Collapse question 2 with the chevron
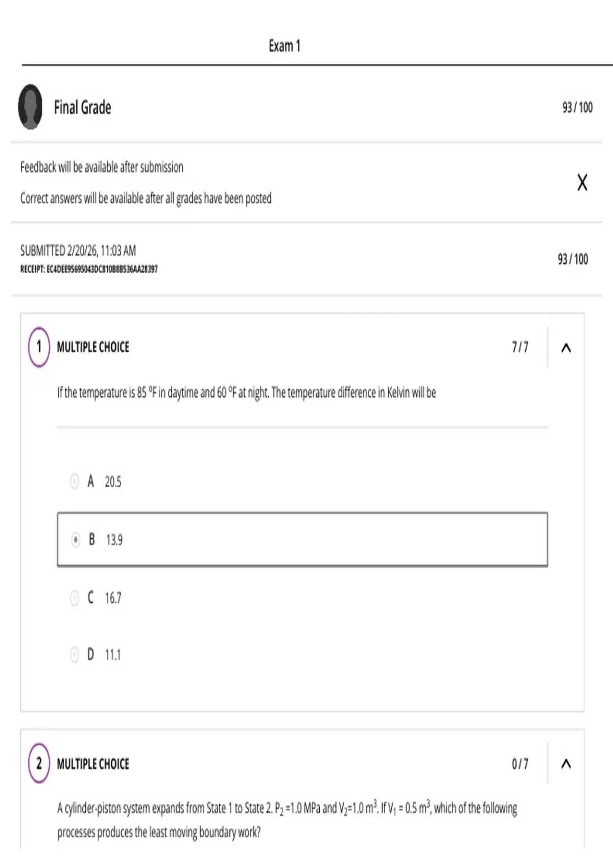The image size is (613, 868). pos(566,764)
